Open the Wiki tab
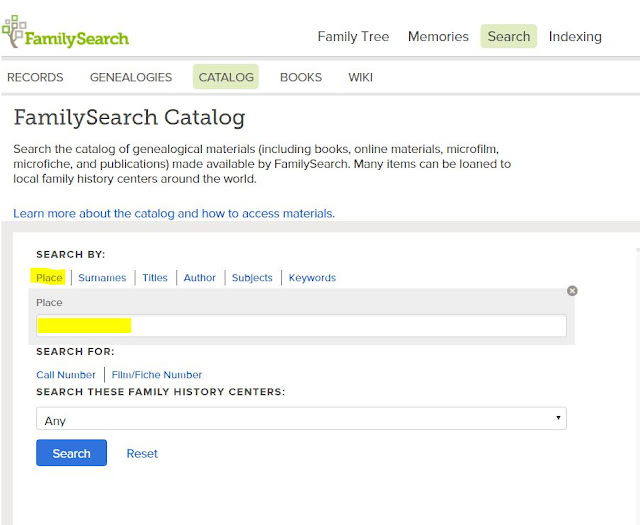 (x=360, y=77)
